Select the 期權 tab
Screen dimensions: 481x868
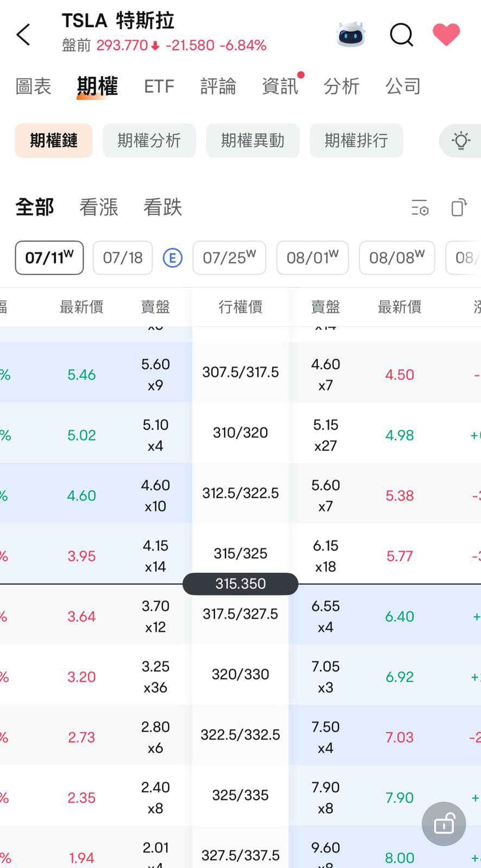[x=97, y=86]
